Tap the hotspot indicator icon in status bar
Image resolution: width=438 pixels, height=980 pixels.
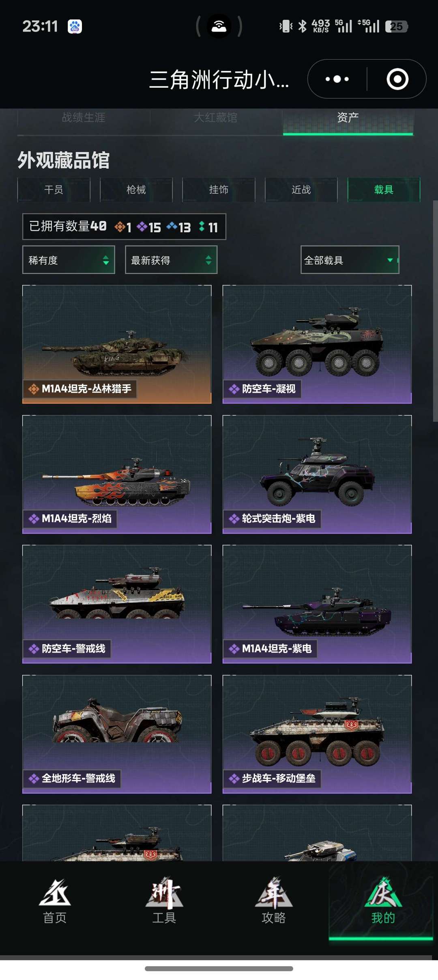(x=219, y=26)
